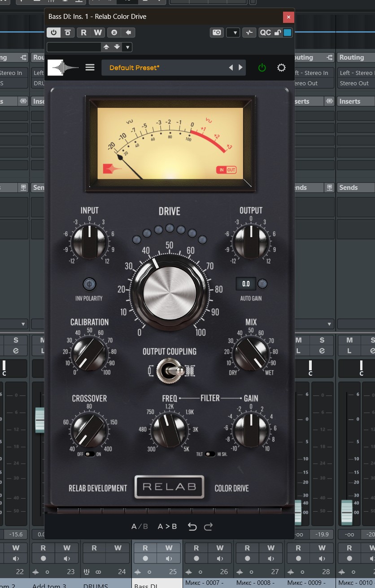Toggle the A/B comparison state at the bottom
The width and height of the screenshot is (375, 588).
click(140, 527)
